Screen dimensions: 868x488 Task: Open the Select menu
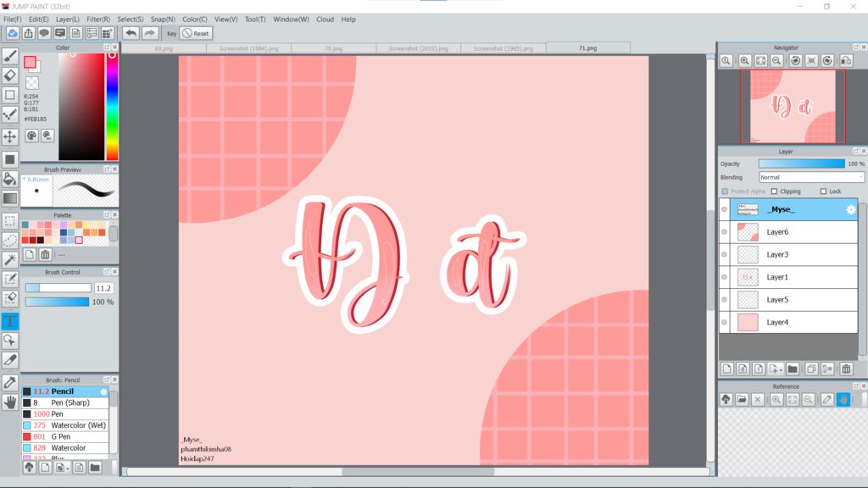[130, 19]
